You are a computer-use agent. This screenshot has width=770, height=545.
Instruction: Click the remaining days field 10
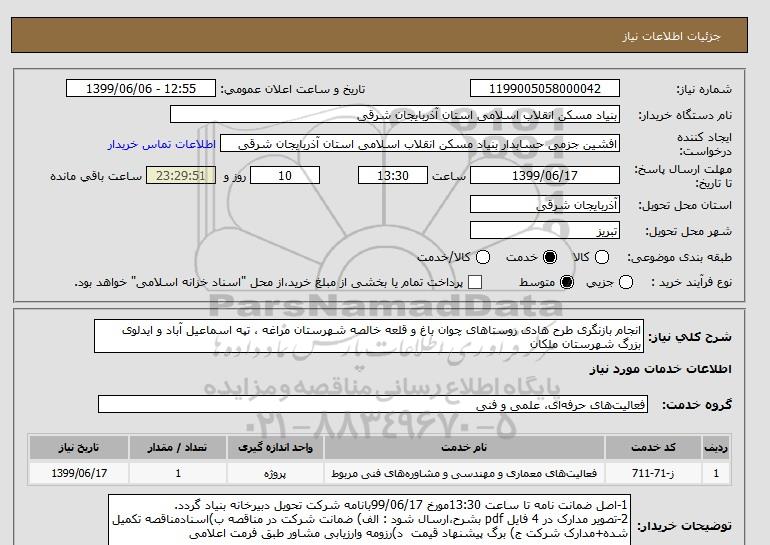point(285,175)
